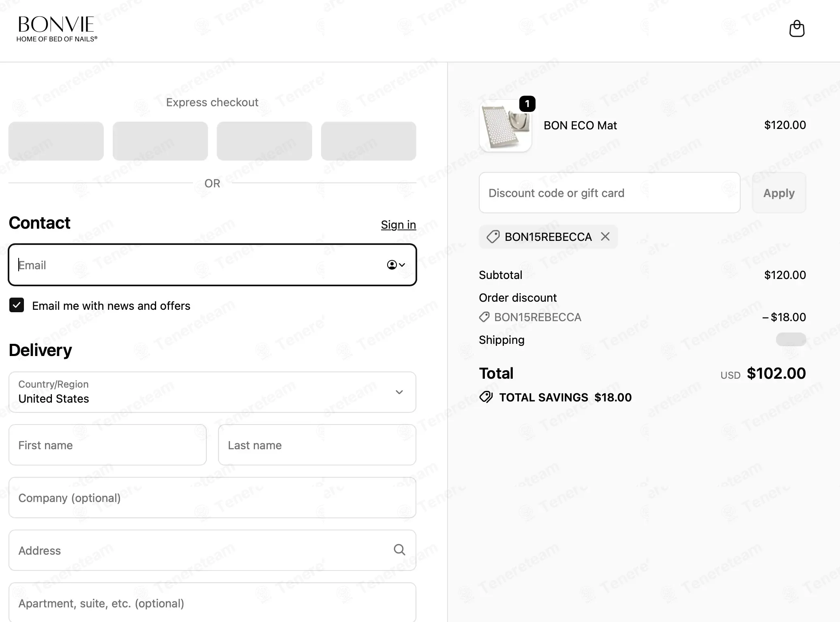Click the Last name input field
Screen dimensions: 840x622
tap(317, 445)
